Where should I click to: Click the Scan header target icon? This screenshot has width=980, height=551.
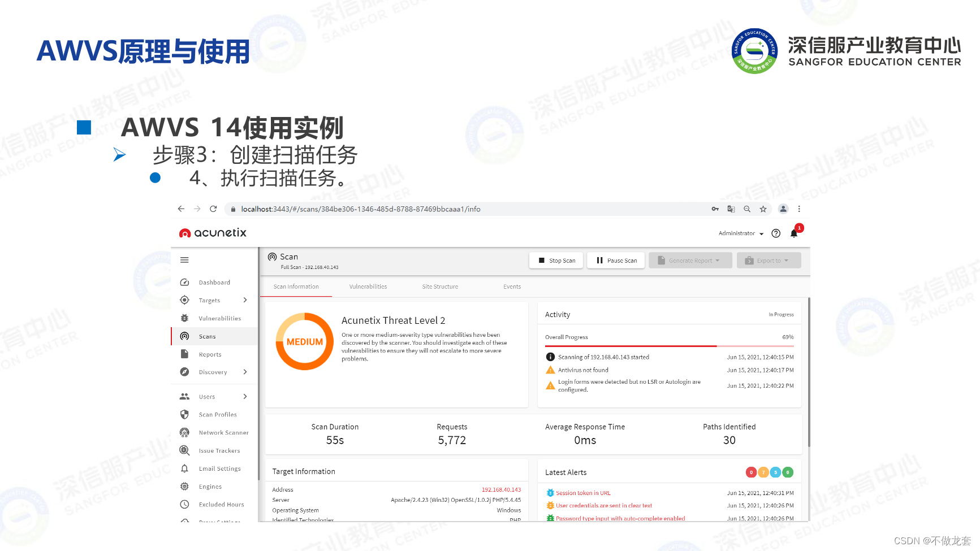(x=272, y=257)
